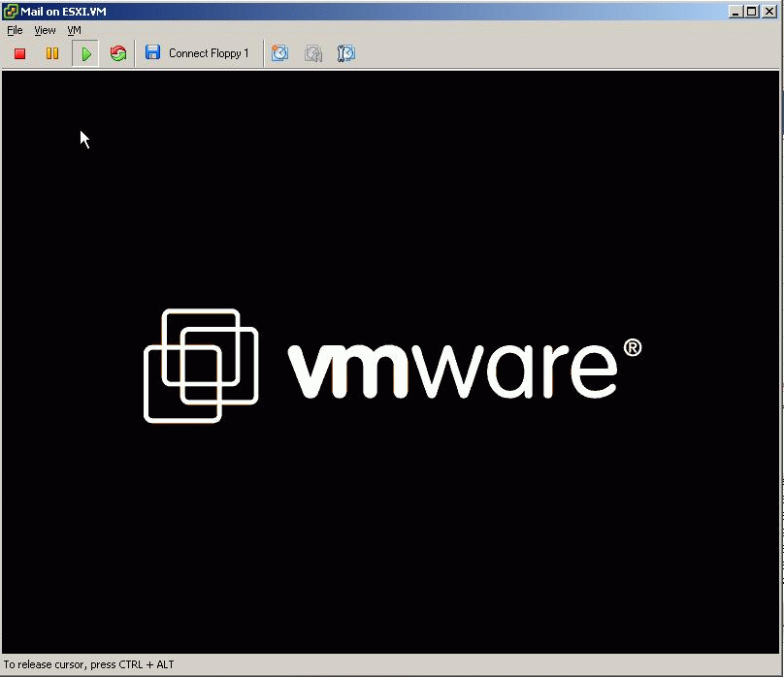
Task: Open the VM menu
Action: pyautogui.click(x=74, y=30)
